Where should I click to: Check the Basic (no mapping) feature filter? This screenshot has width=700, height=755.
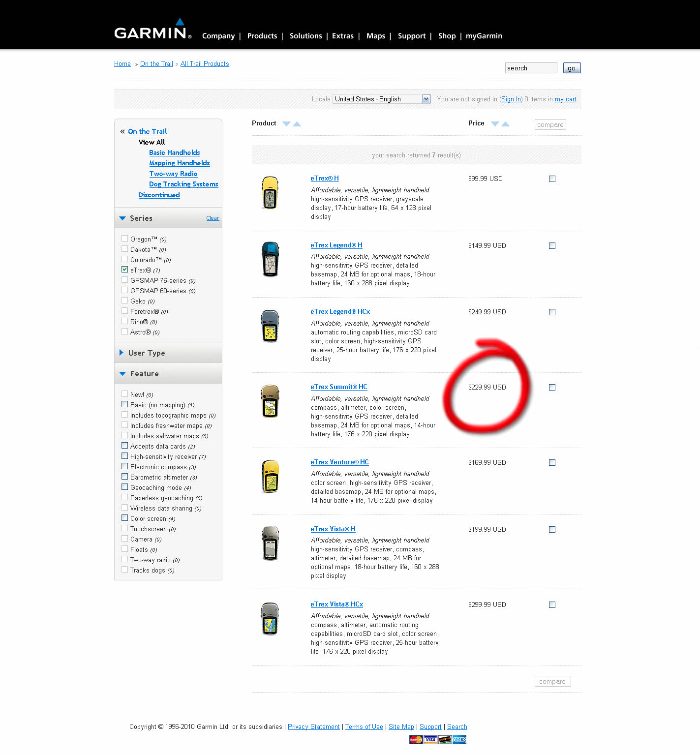(125, 404)
